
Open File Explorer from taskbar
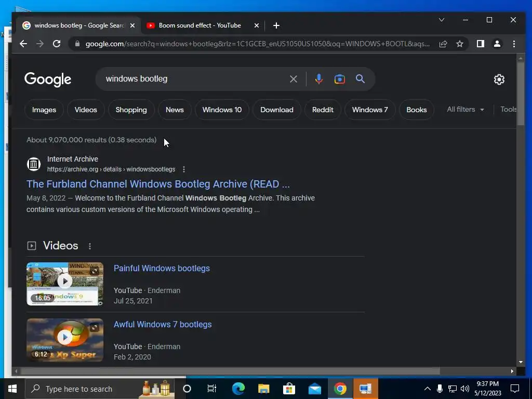point(263,389)
